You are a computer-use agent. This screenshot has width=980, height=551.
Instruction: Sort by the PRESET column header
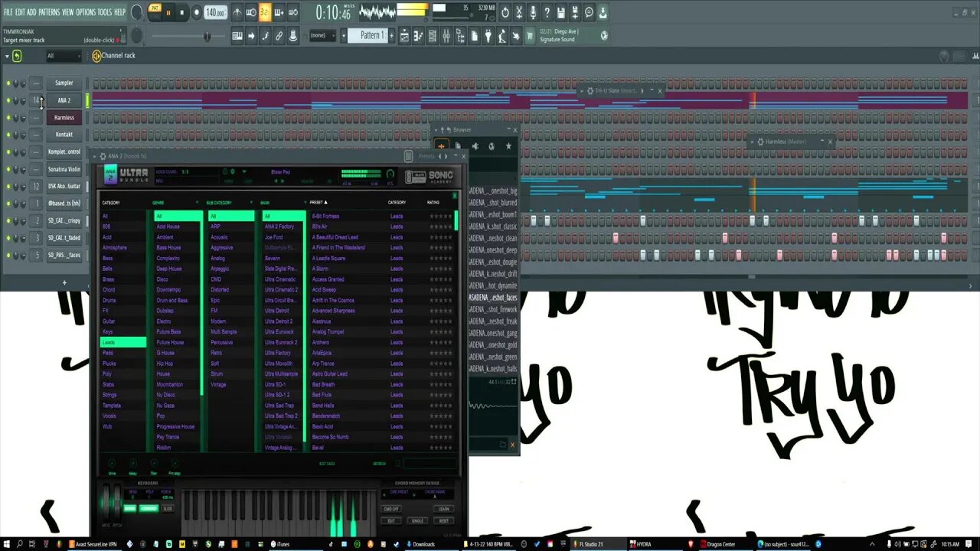318,203
